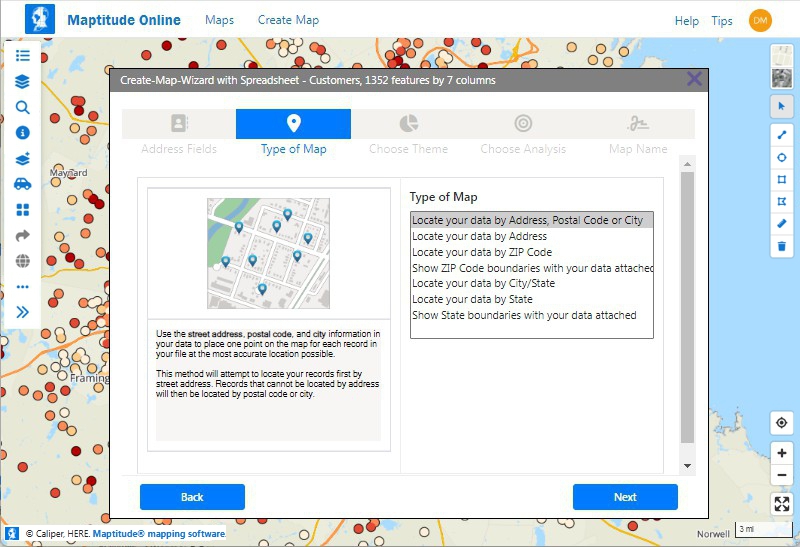Open the Create Map menu

[288, 20]
